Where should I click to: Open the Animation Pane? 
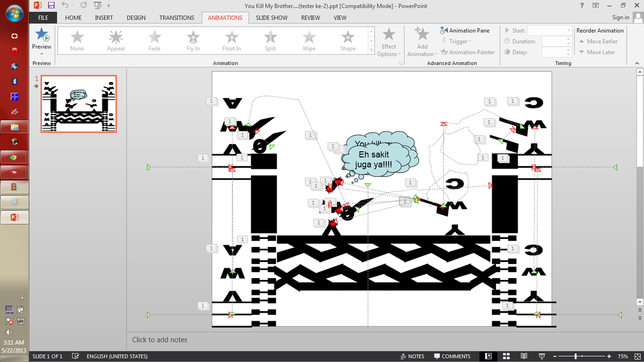pyautogui.click(x=465, y=30)
